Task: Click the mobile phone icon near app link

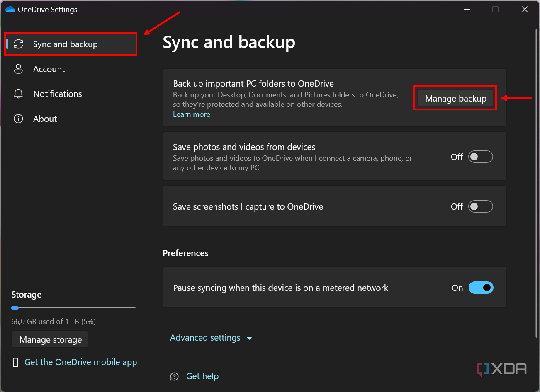Action: point(16,363)
